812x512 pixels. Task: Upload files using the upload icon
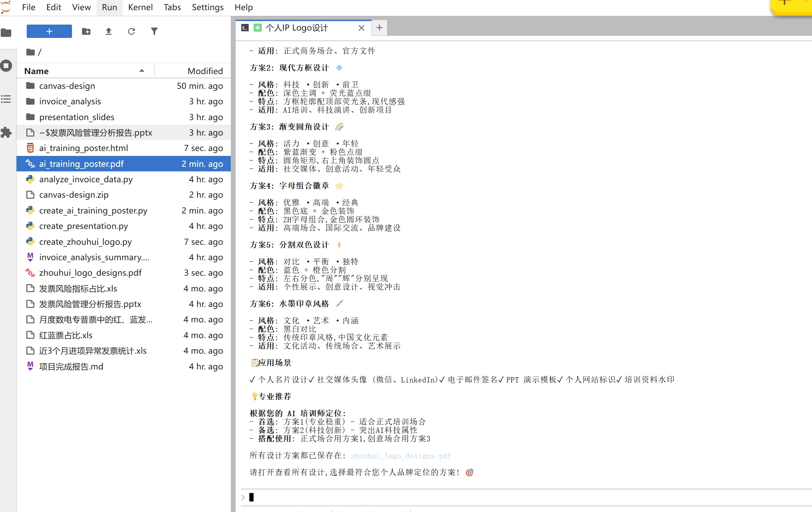click(109, 31)
